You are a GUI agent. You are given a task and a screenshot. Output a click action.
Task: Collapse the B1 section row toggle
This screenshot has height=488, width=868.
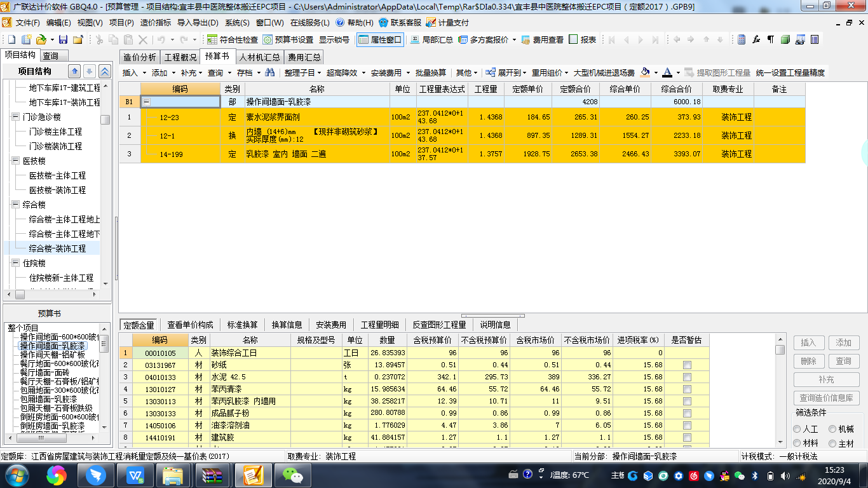pyautogui.click(x=147, y=102)
